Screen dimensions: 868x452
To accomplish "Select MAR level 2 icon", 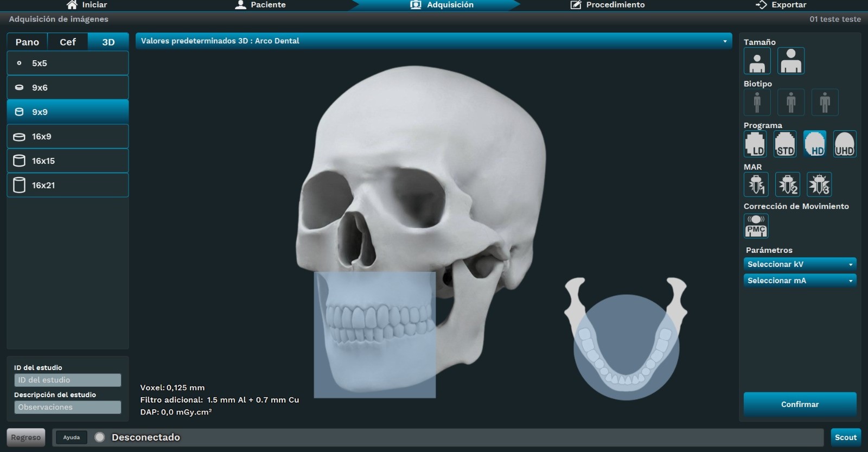I will [788, 184].
